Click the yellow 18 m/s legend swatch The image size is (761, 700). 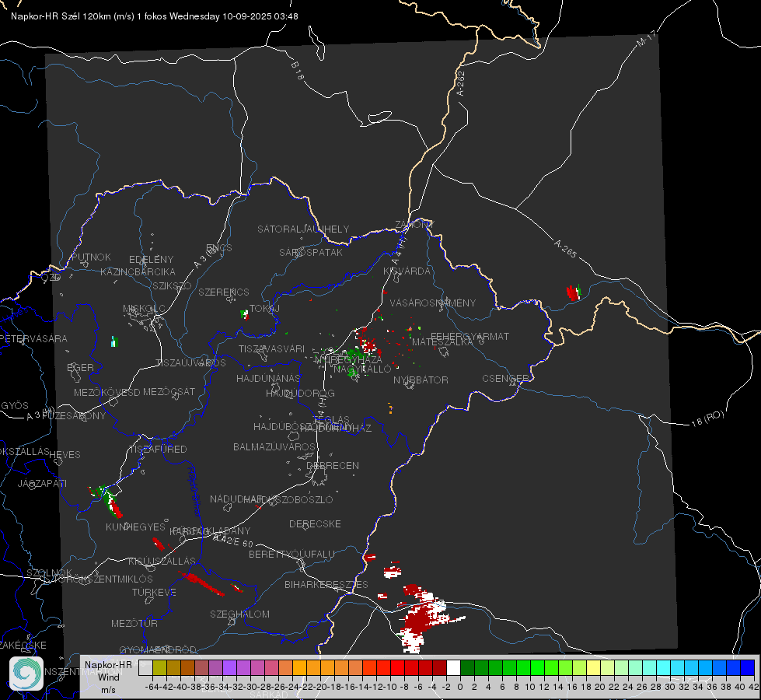tap(593, 667)
